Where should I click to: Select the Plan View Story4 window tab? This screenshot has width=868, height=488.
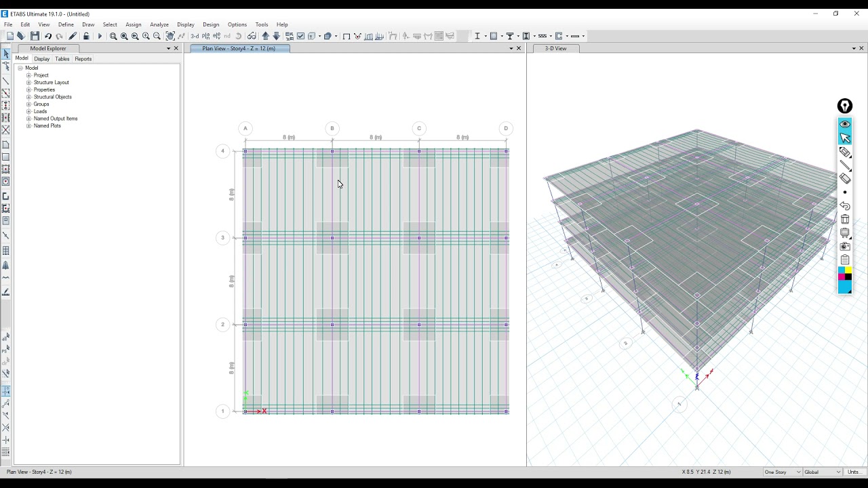coord(239,48)
